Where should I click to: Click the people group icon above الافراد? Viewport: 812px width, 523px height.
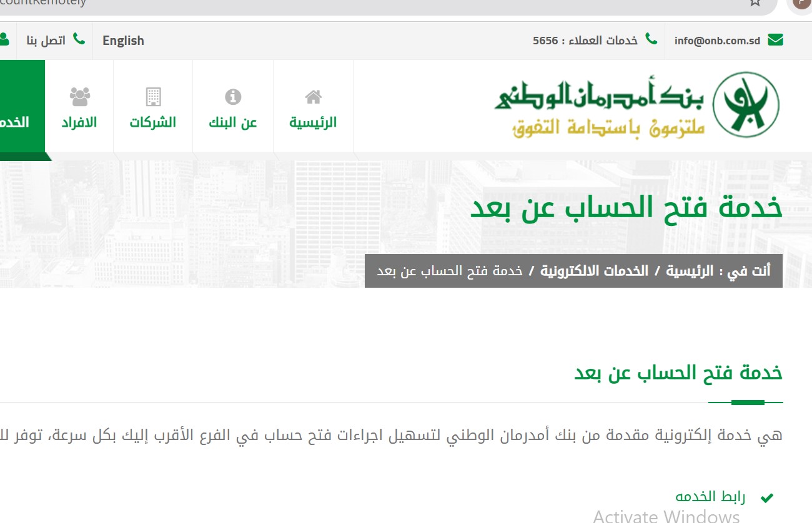[79, 97]
